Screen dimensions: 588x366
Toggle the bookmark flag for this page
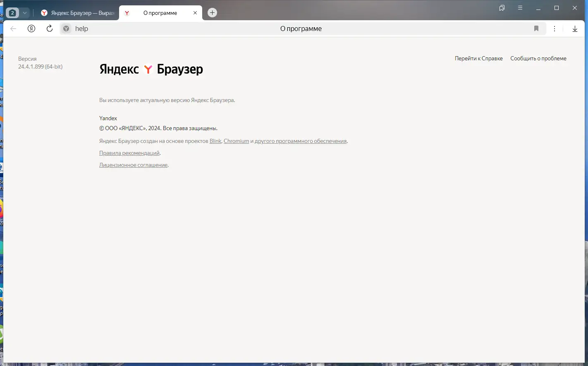tap(536, 29)
